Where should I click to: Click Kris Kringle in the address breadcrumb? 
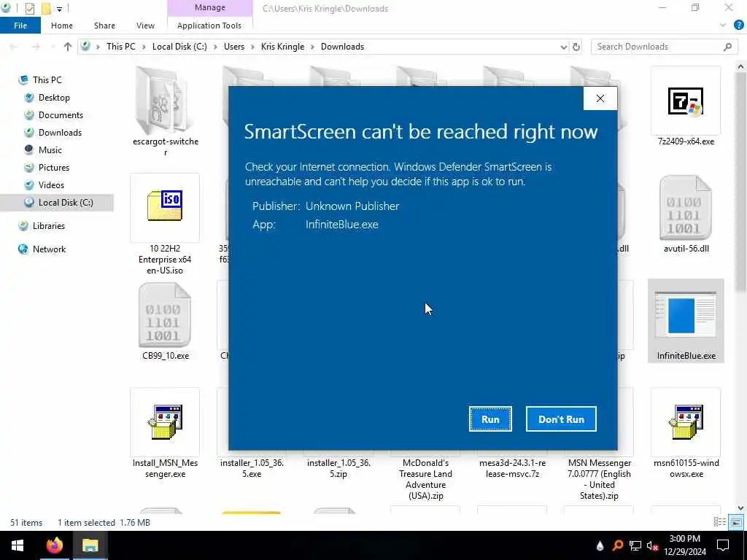point(282,47)
